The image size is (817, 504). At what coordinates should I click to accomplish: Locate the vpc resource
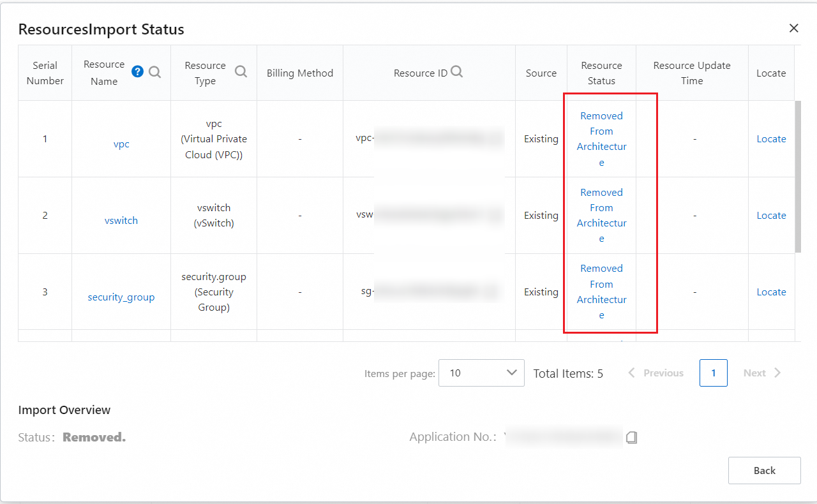[771, 139]
